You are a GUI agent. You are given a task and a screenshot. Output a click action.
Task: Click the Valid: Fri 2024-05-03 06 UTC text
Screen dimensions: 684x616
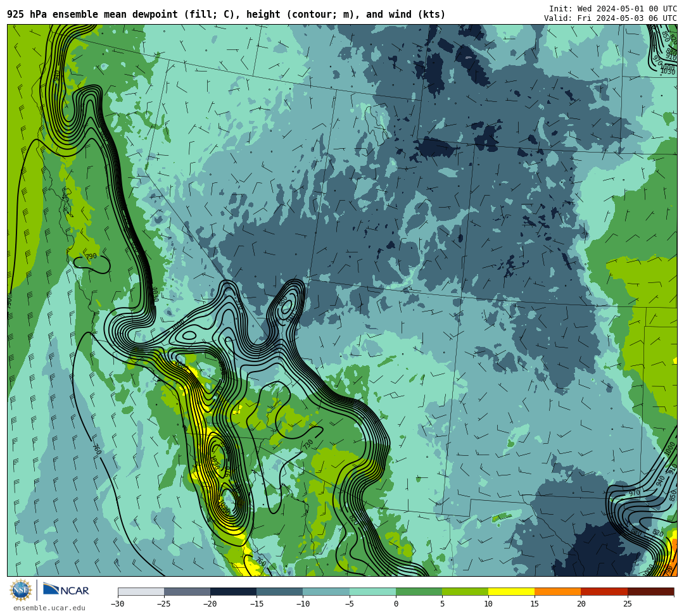[x=610, y=18]
